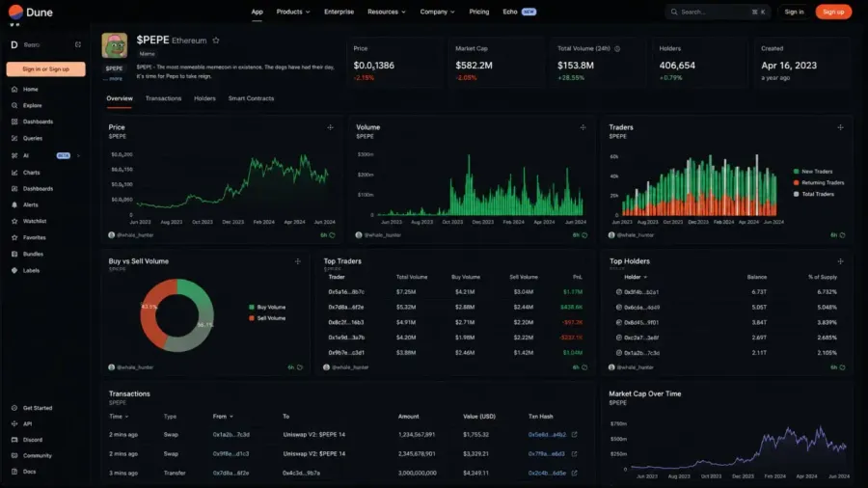Screen dimensions: 868x488
Task: Open Docs in the sidebar
Action: 24,472
